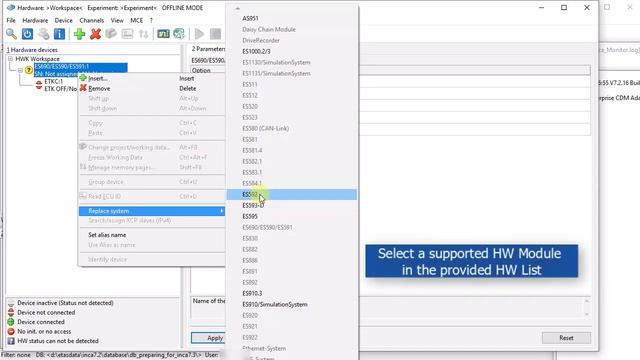Click the grey play start measurement icon
640x360 pixels.
tap(199, 34)
